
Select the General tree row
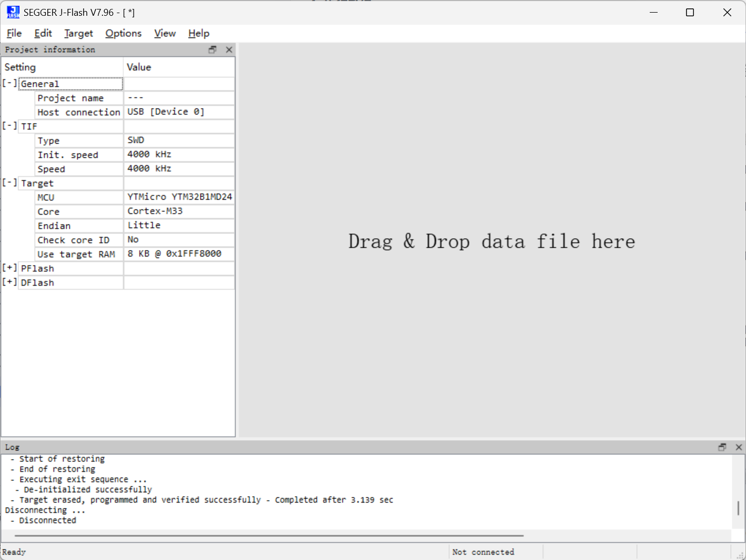(x=70, y=84)
